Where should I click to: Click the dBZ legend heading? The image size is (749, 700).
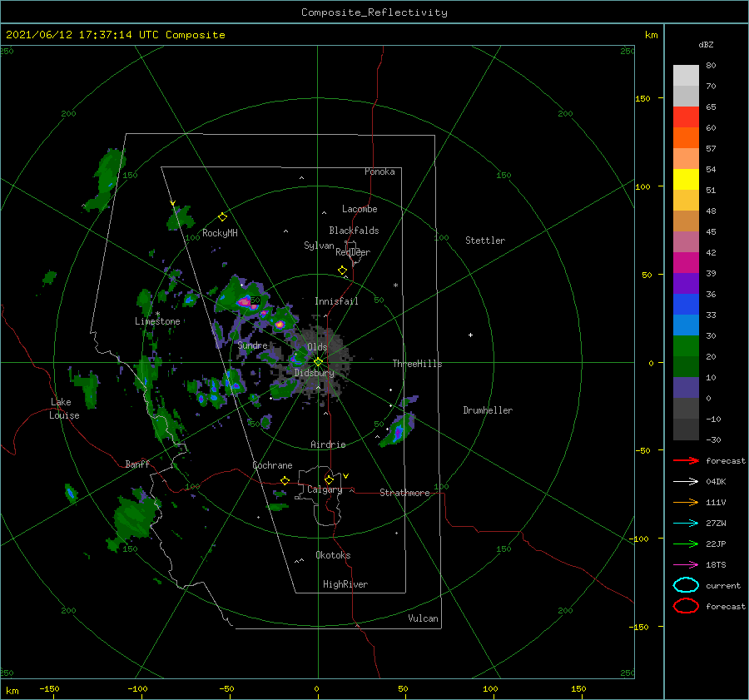pos(706,44)
